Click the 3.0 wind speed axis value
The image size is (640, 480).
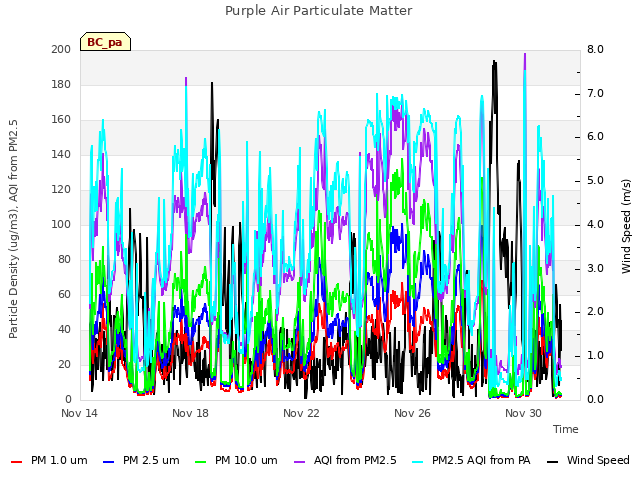[596, 269]
